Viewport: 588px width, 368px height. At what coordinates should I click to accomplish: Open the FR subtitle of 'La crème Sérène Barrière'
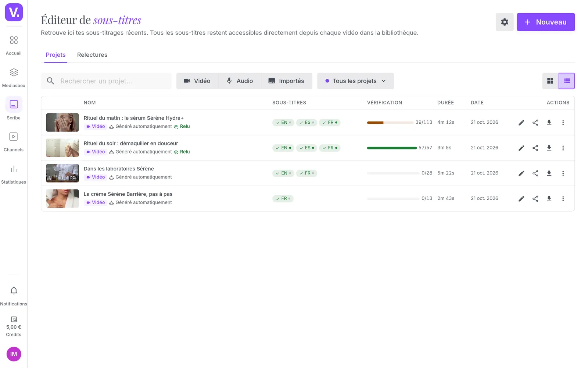(283, 199)
